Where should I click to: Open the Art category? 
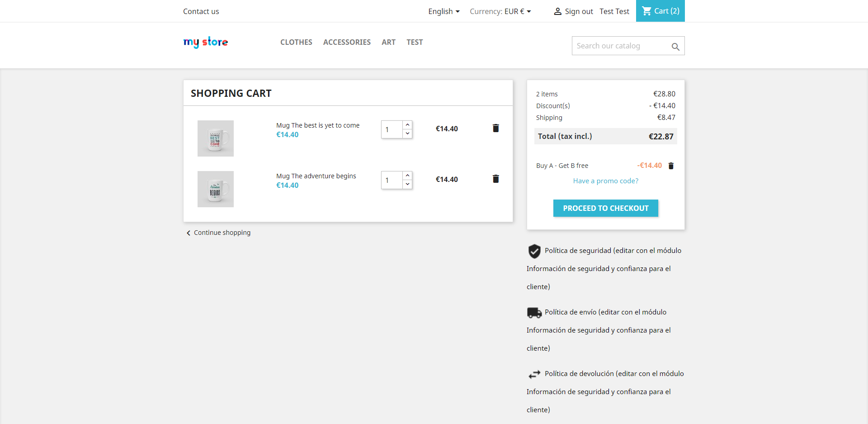[388, 42]
